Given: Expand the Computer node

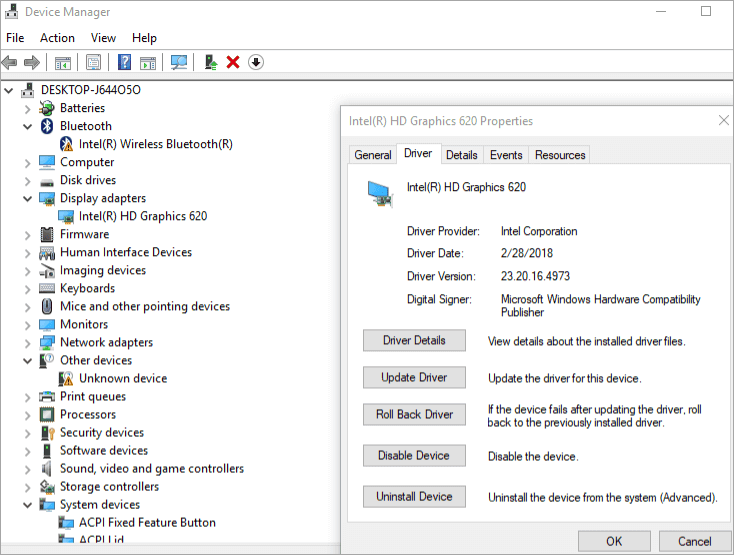Looking at the screenshot, I should click(28, 163).
